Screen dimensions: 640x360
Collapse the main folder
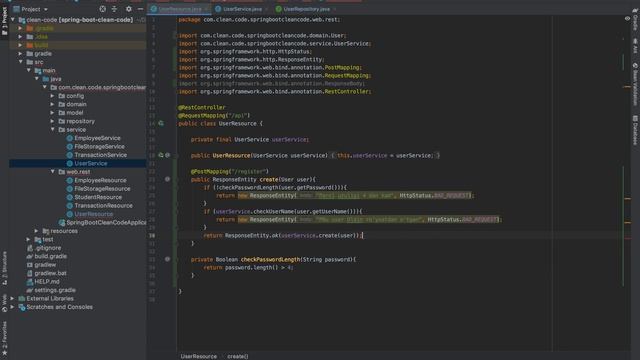[x=29, y=70]
